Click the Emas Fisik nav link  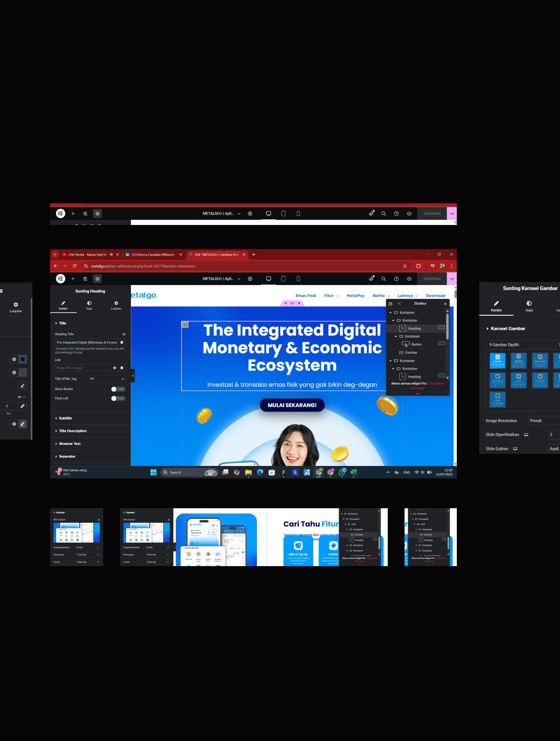point(306,296)
